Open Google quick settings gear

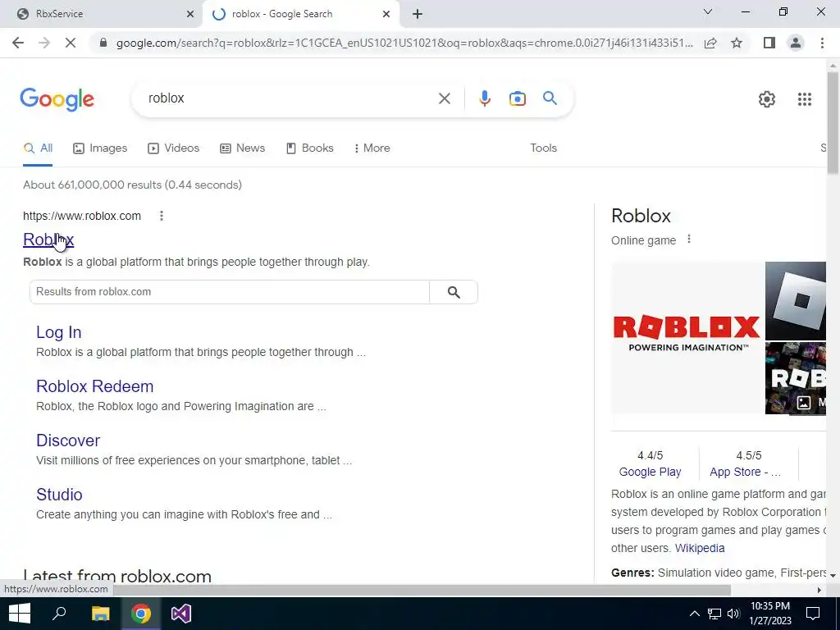[767, 99]
